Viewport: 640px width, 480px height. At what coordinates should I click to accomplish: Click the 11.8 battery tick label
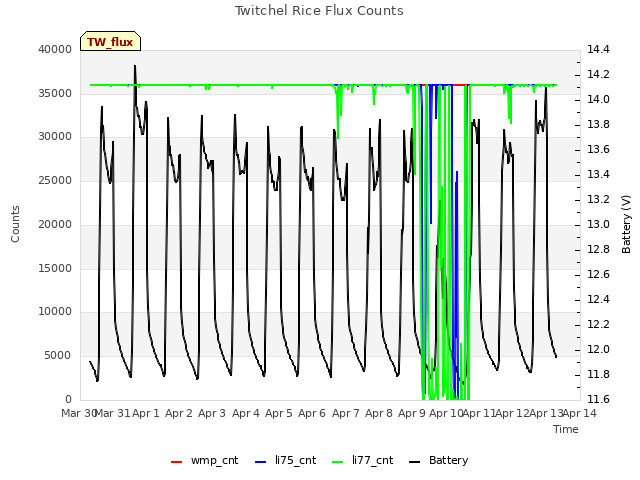click(598, 374)
